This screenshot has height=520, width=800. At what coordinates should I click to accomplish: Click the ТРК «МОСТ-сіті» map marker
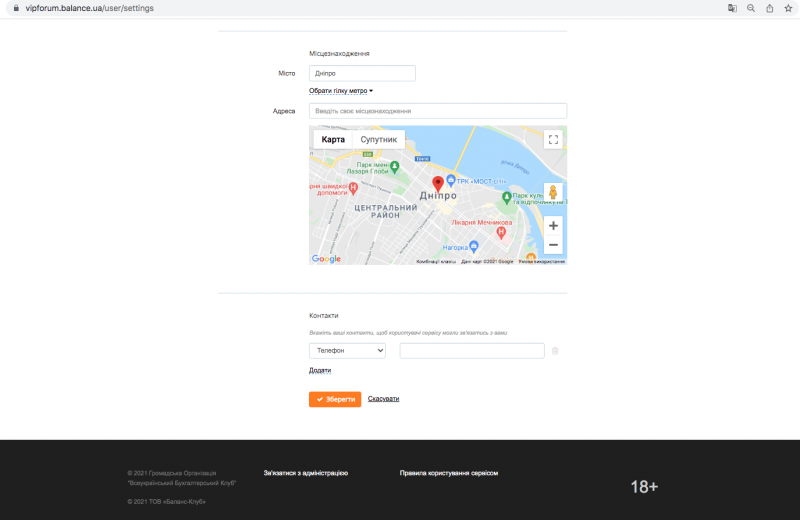(x=451, y=180)
